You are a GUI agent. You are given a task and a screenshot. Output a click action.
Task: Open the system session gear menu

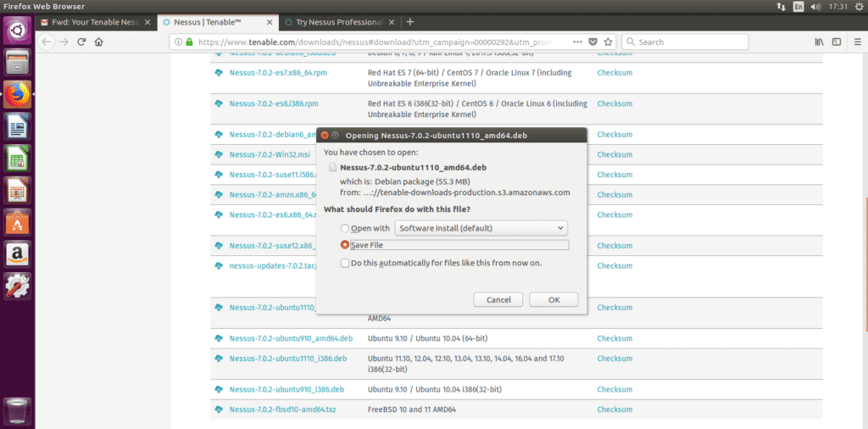(x=857, y=7)
